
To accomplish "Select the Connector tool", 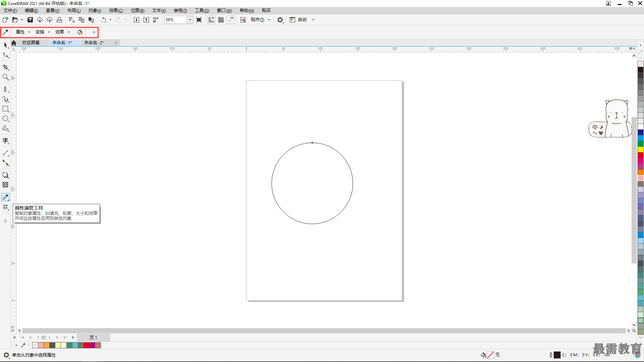I will 5,163.
